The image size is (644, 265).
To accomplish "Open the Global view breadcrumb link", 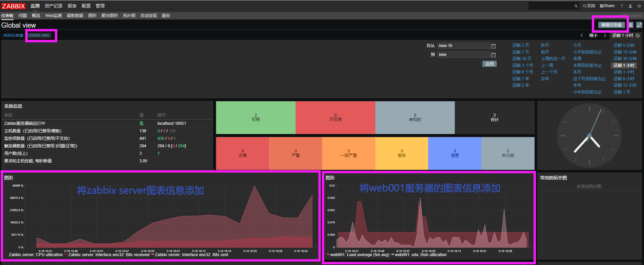I will [x=39, y=35].
